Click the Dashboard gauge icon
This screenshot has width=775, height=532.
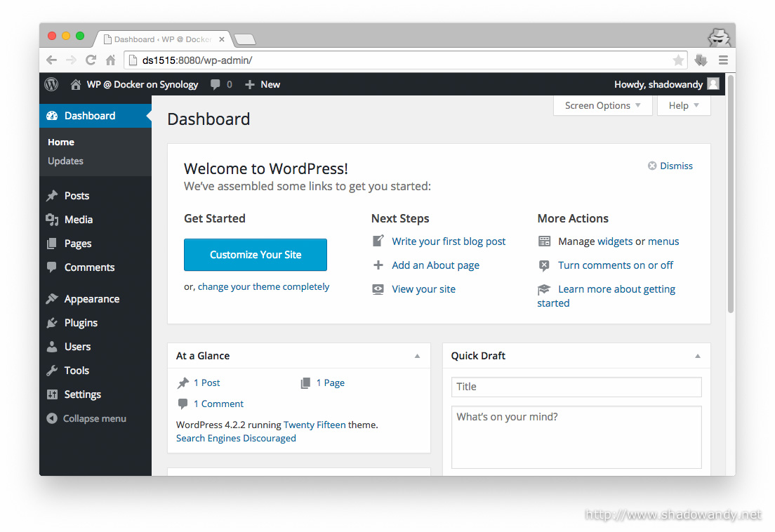click(52, 116)
